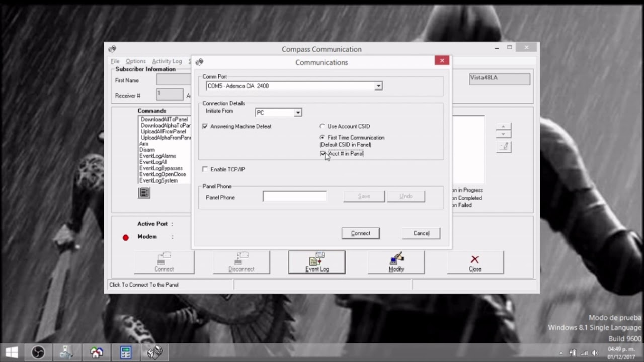
Task: Show hidden tray icons arrow
Action: (x=561, y=353)
